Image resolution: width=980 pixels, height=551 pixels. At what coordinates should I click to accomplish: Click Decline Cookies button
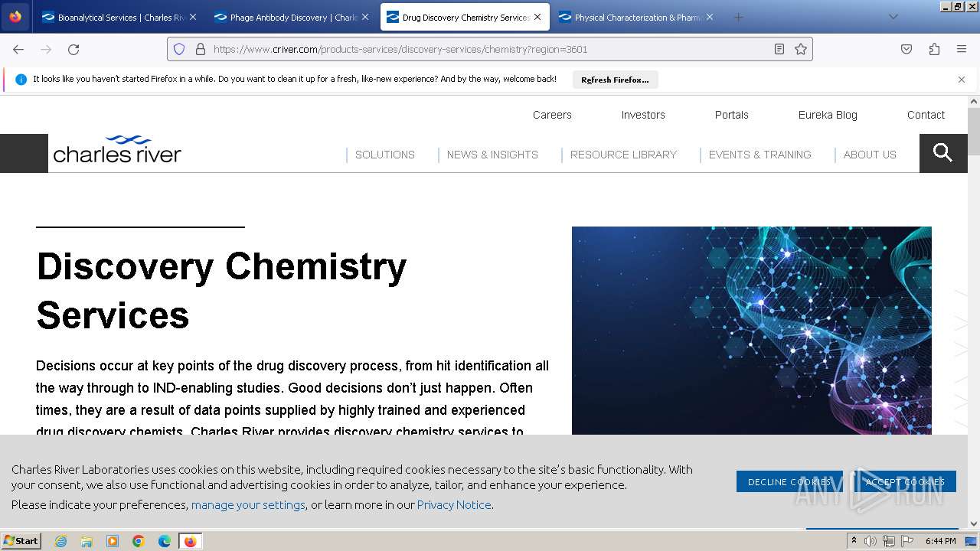tap(789, 481)
